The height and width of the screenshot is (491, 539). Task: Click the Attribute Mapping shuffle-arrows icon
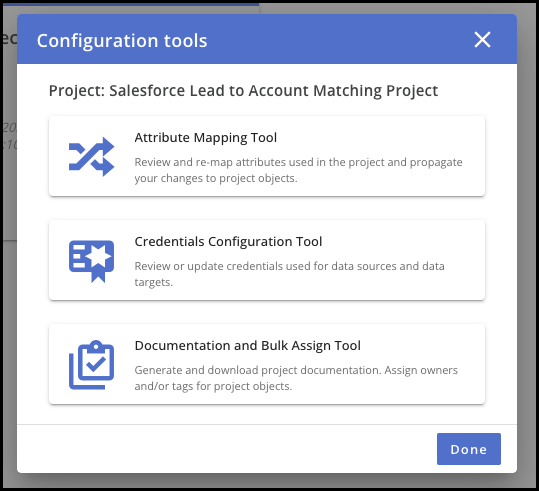[91, 157]
